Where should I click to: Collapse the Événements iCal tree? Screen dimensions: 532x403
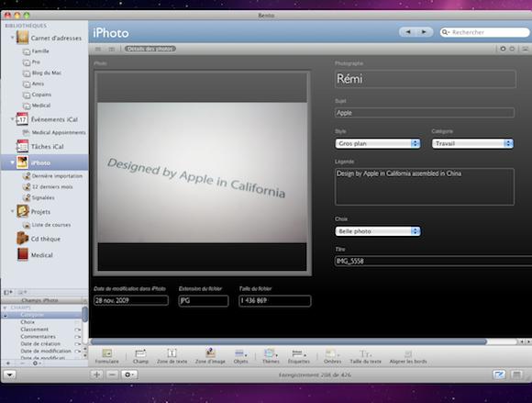point(12,118)
